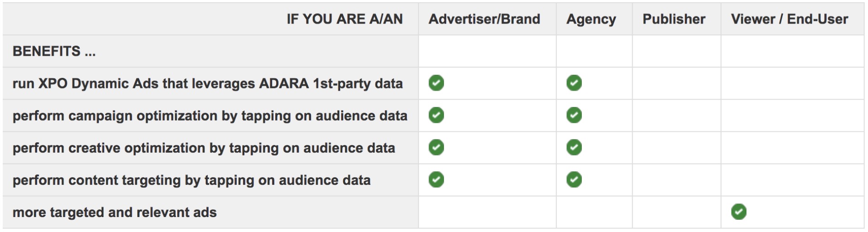Click the XPO Dynamic Ads row label
Viewport: 868px width, 232px height.
click(207, 84)
